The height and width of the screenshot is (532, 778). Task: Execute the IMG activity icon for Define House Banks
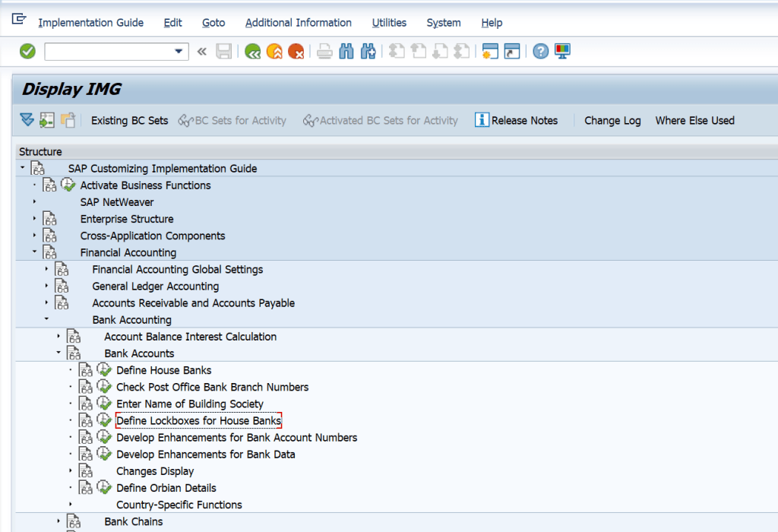(105, 370)
